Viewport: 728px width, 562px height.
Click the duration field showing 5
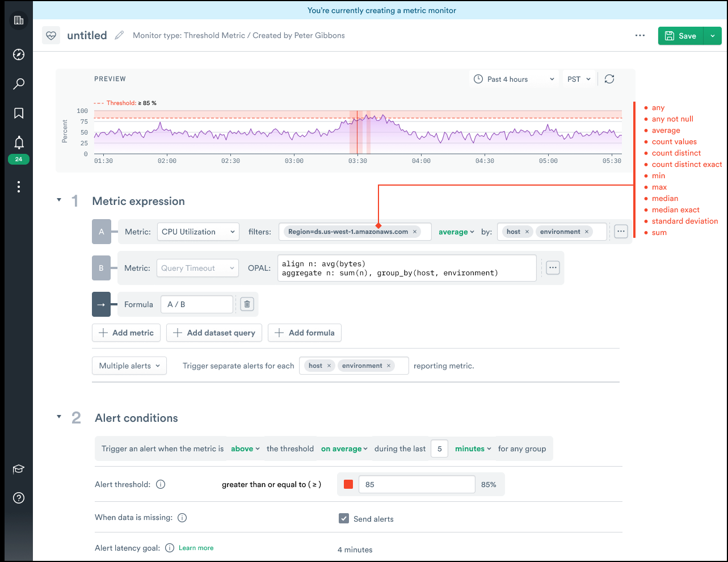[439, 448]
